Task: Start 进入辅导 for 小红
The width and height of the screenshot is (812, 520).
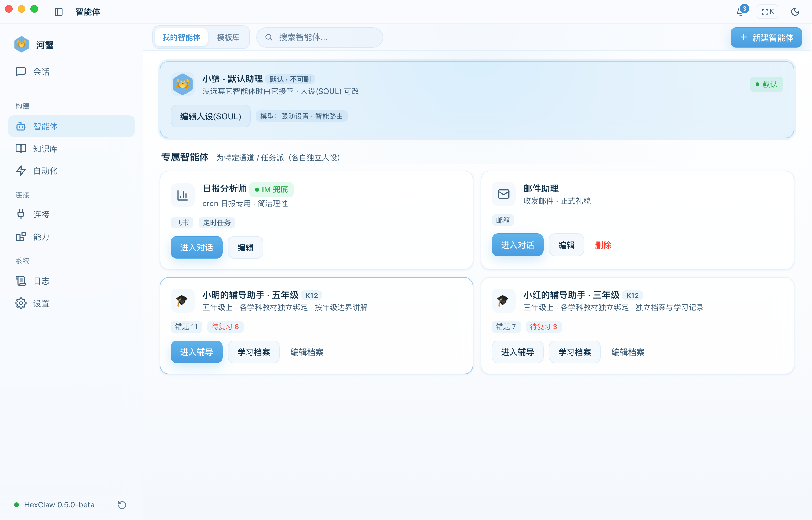Action: pyautogui.click(x=517, y=352)
